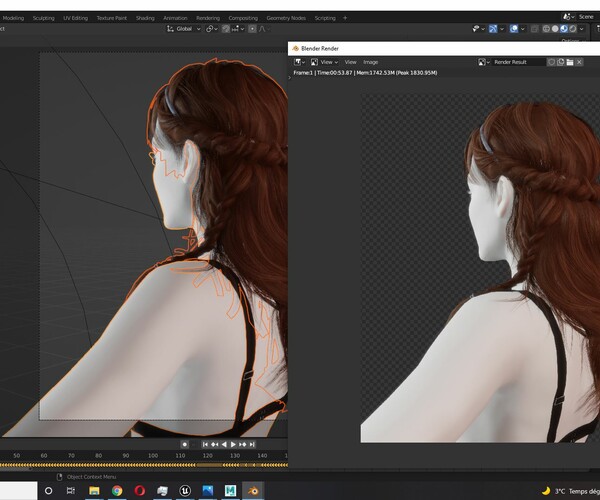
Task: Open Maya from taskbar
Action: click(230, 491)
